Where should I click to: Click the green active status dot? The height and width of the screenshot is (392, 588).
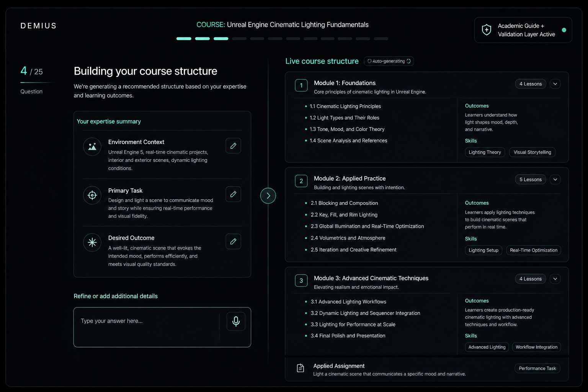pos(564,30)
